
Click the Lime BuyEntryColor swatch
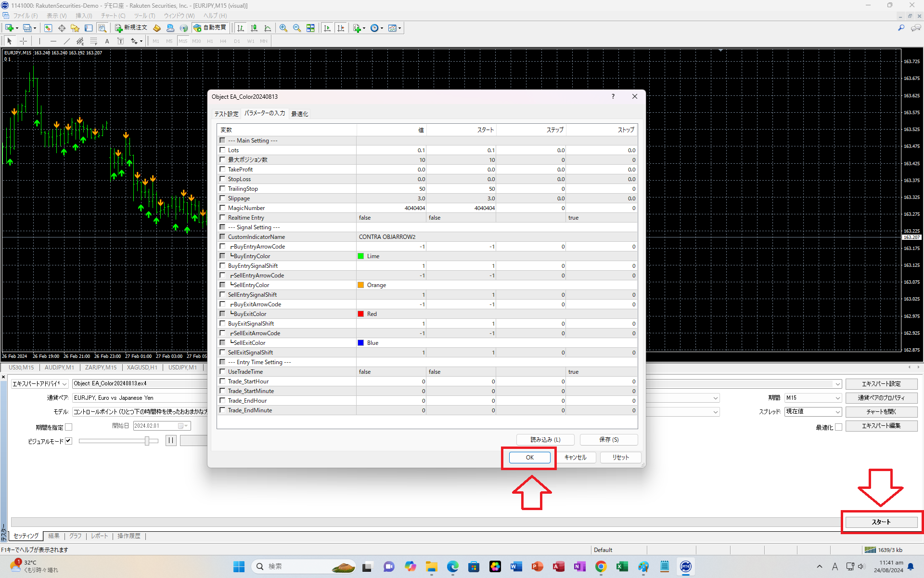tap(360, 256)
